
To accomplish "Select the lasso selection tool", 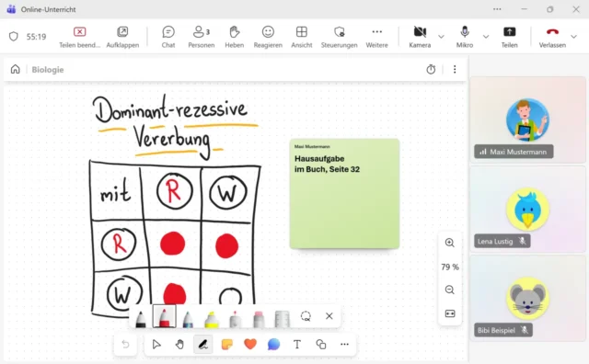I will (306, 316).
